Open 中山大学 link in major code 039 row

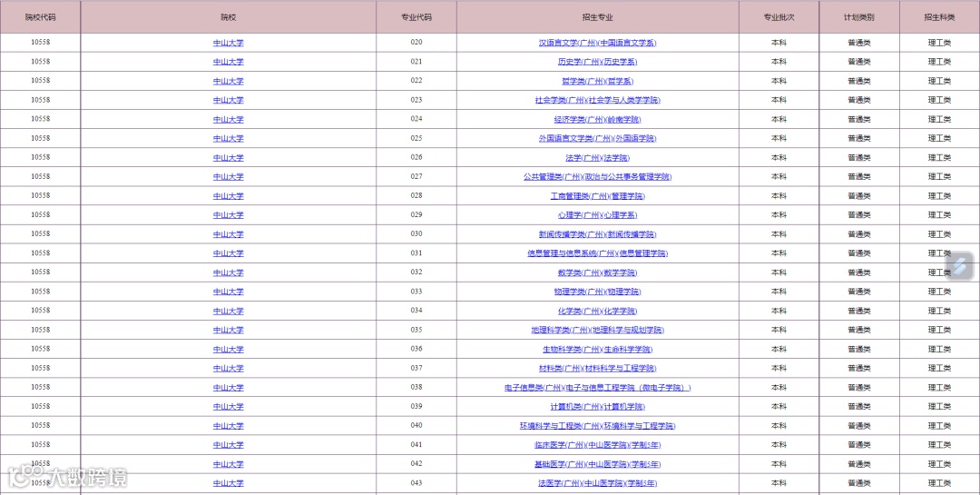(228, 406)
